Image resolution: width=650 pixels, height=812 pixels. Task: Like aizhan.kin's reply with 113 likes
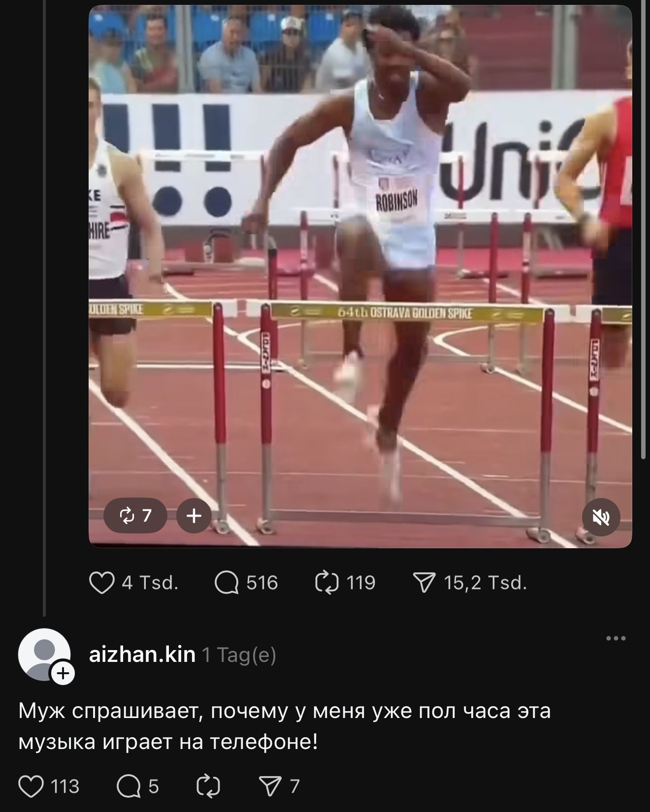(x=49, y=786)
